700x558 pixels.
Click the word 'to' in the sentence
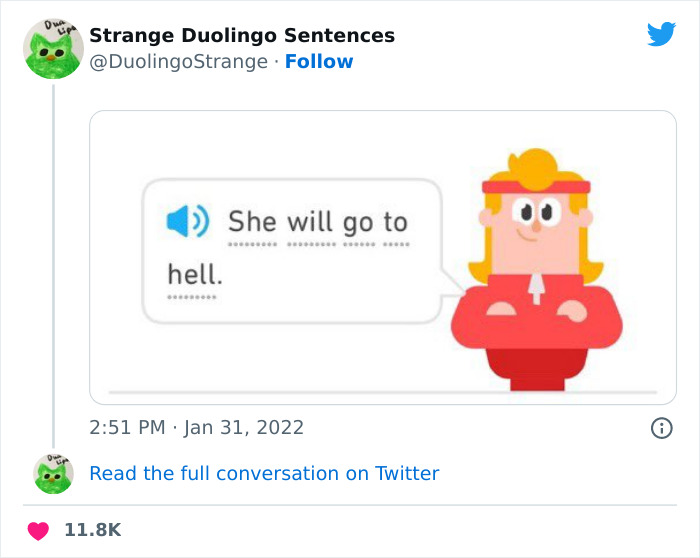click(395, 221)
